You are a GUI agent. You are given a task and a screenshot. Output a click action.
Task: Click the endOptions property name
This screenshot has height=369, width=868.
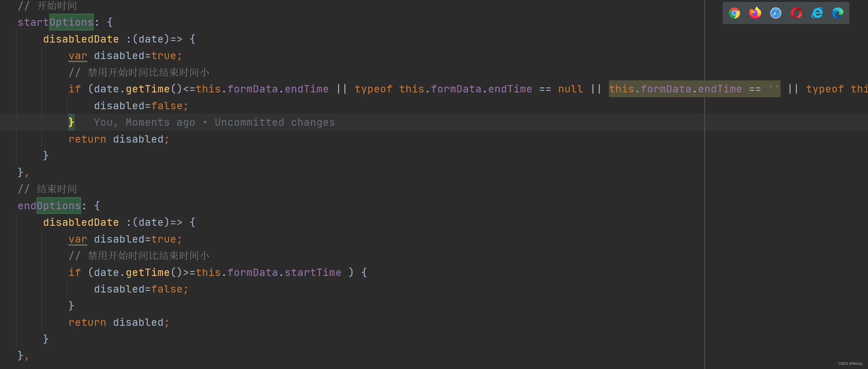[49, 206]
